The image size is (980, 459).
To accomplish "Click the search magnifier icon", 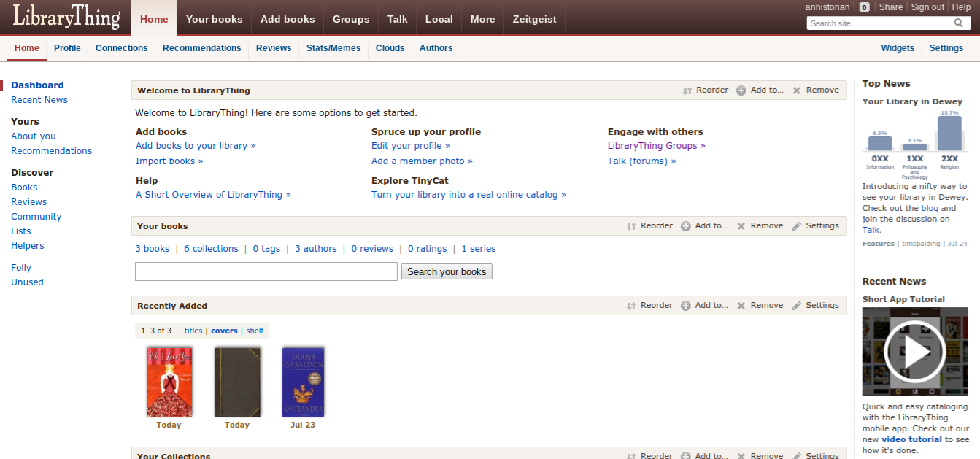I will pyautogui.click(x=959, y=23).
